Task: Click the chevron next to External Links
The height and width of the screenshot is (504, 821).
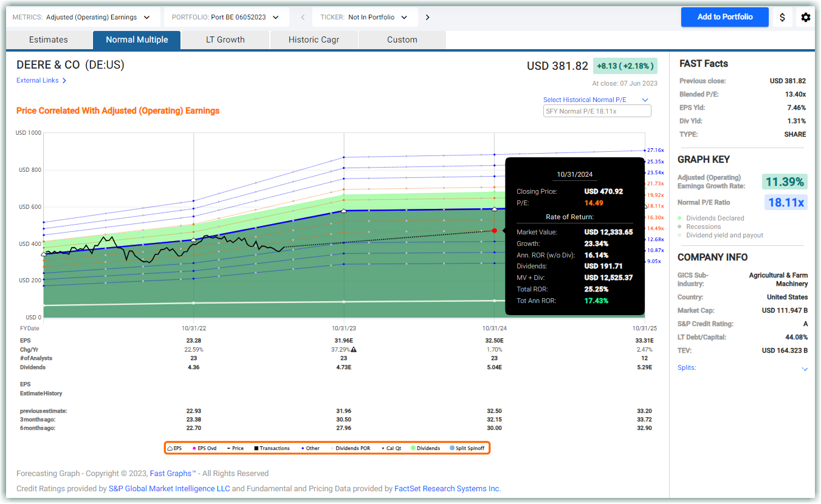Action: coord(64,80)
